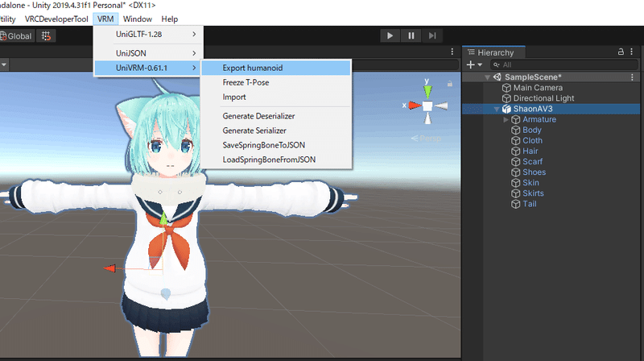644x361 pixels.
Task: Click the green Y axis gizmo cone
Action: point(427,91)
